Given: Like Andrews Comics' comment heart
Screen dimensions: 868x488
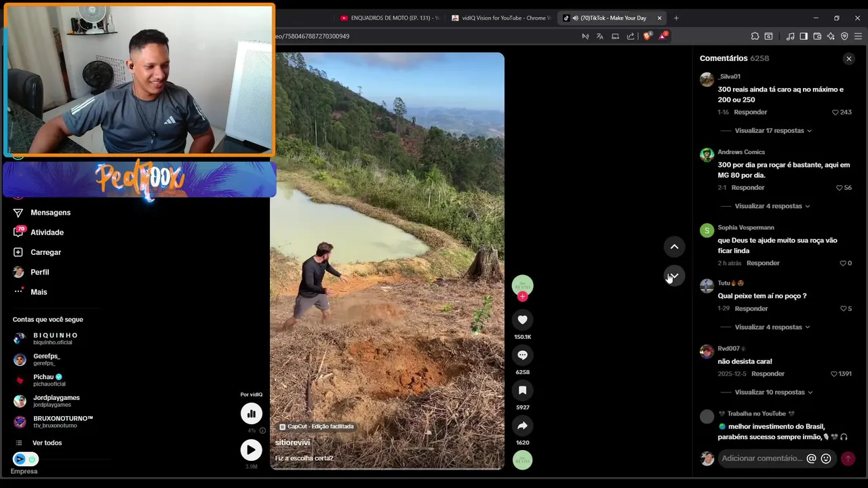Looking at the screenshot, I should point(839,188).
